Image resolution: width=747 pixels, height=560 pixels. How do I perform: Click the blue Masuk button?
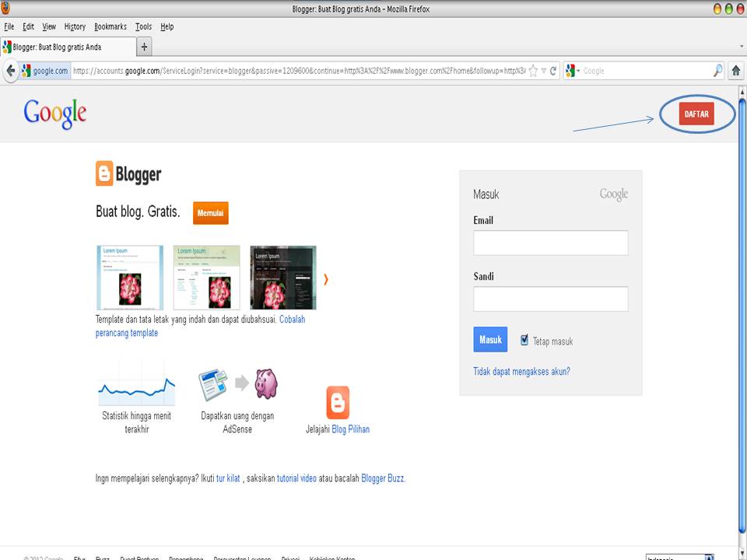(x=490, y=340)
